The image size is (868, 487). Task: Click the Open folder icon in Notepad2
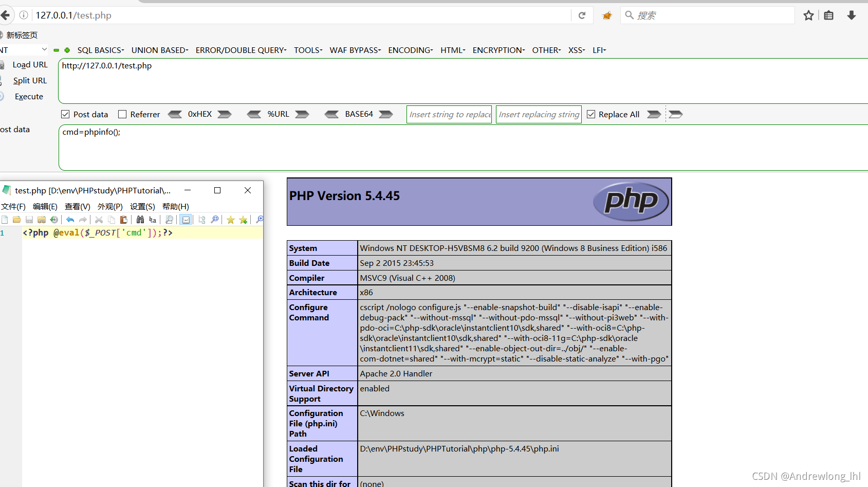[16, 220]
